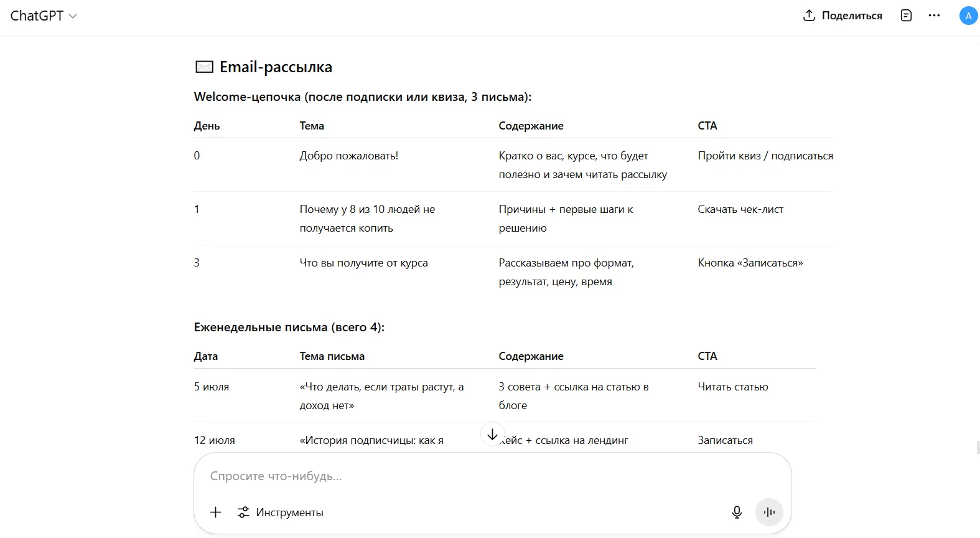This screenshot has height=538, width=980.
Task: Click the Добро пожаловать! topic cell
Action: click(349, 156)
